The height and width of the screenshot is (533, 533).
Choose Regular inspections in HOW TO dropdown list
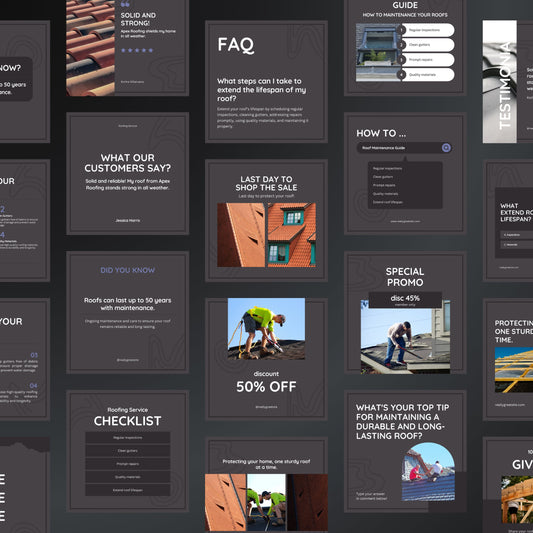pyautogui.click(x=387, y=168)
